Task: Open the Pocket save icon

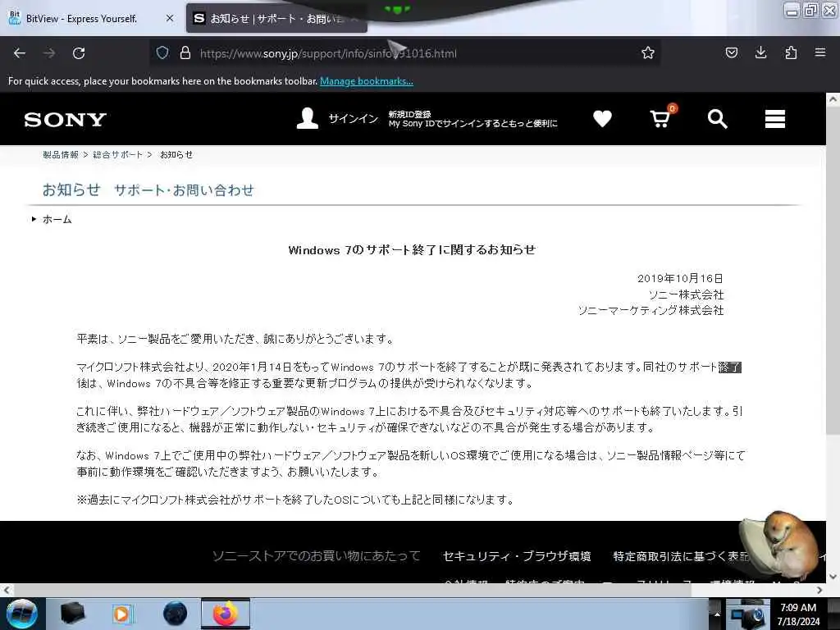Action: point(731,52)
